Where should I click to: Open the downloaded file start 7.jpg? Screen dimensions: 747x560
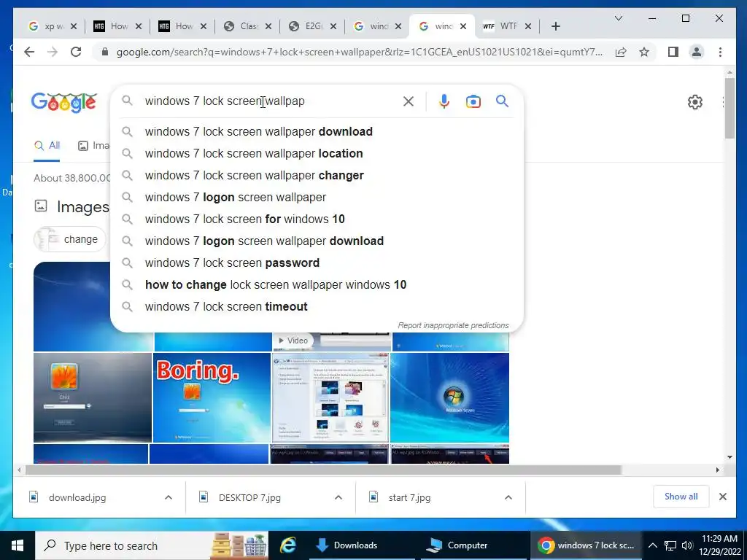[x=409, y=497]
